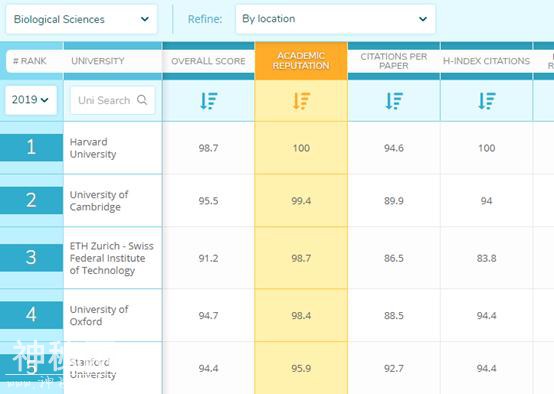Focus the Uni Search input field
The image size is (554, 394).
(x=112, y=100)
